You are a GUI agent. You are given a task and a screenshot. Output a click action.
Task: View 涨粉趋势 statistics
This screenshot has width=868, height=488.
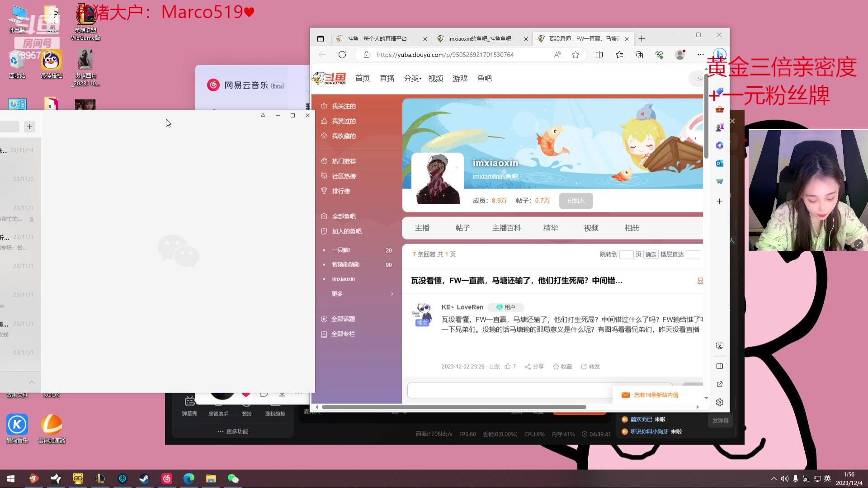point(274,413)
